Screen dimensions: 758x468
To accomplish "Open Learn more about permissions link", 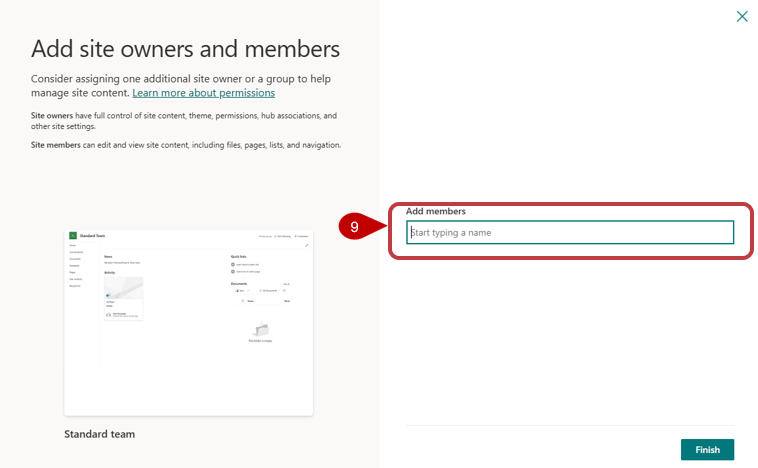I will coord(204,93).
